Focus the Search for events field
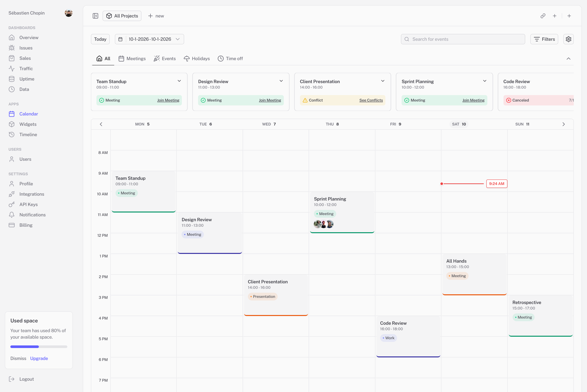Image resolution: width=587 pixels, height=392 pixels. tap(463, 39)
